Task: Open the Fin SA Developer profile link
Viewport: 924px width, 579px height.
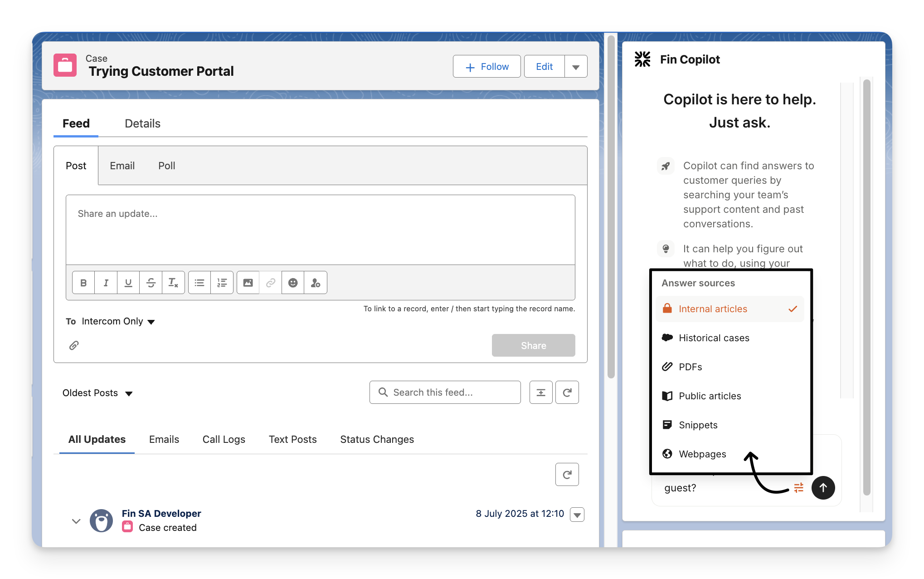Action: pyautogui.click(x=161, y=513)
